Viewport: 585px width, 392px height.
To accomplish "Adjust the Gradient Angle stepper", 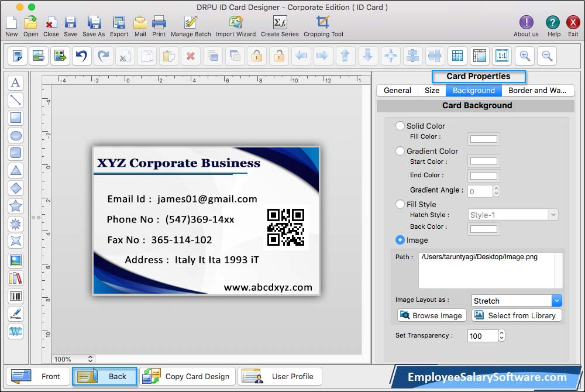I will coord(496,191).
